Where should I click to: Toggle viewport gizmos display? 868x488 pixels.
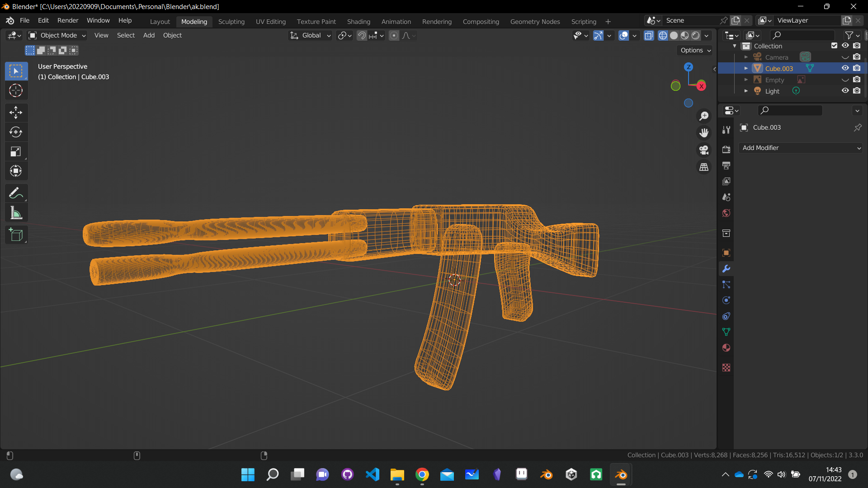(598, 35)
